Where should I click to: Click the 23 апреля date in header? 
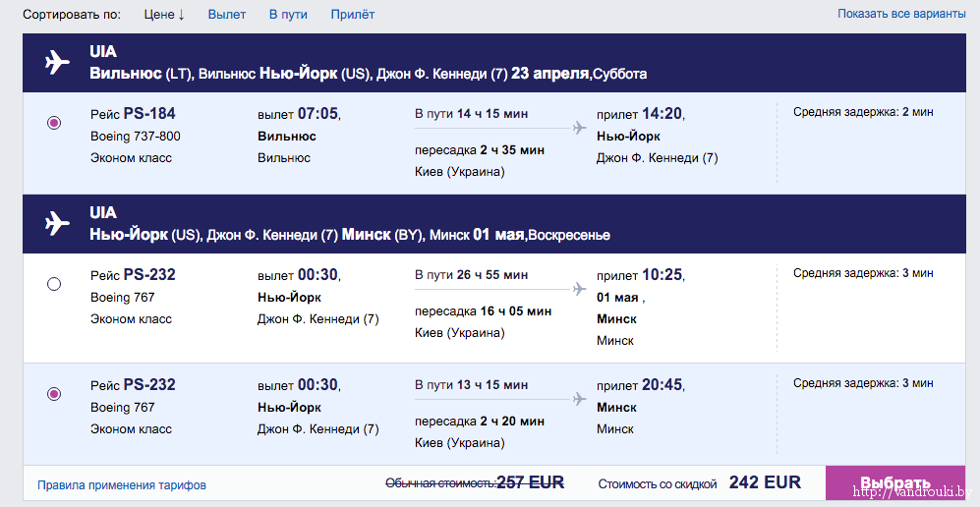click(x=549, y=74)
